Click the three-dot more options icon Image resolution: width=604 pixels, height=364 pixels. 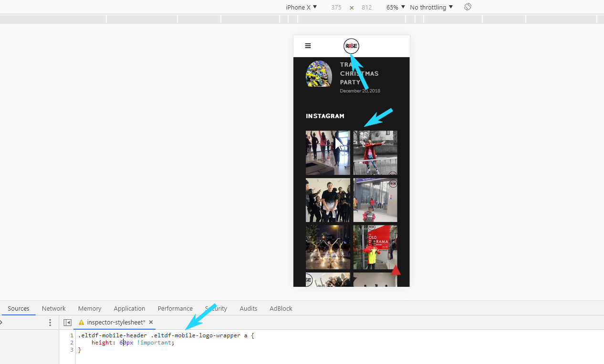50,323
